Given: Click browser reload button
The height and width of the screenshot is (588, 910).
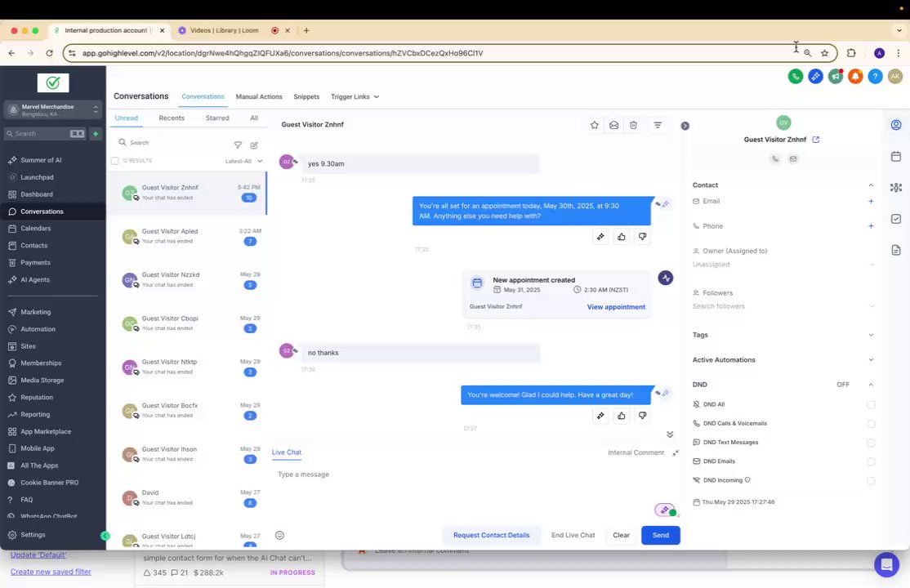Looking at the screenshot, I should [49, 53].
